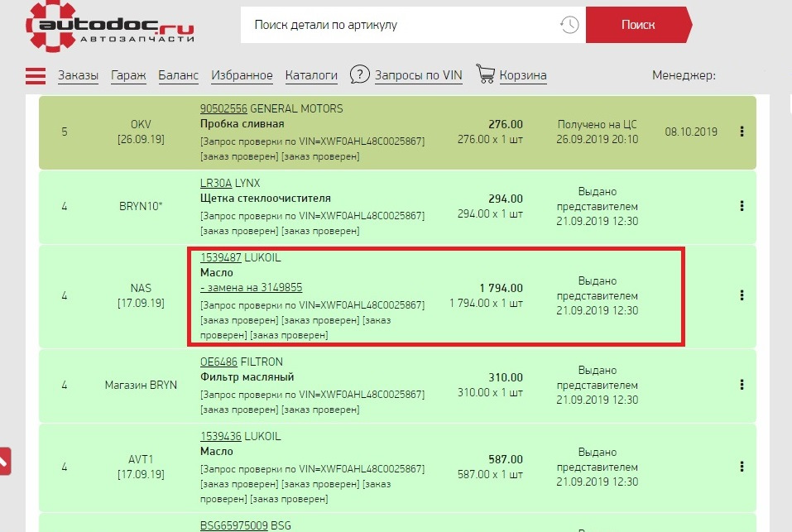Open part number 90502556 link
The image size is (792, 532).
223,108
